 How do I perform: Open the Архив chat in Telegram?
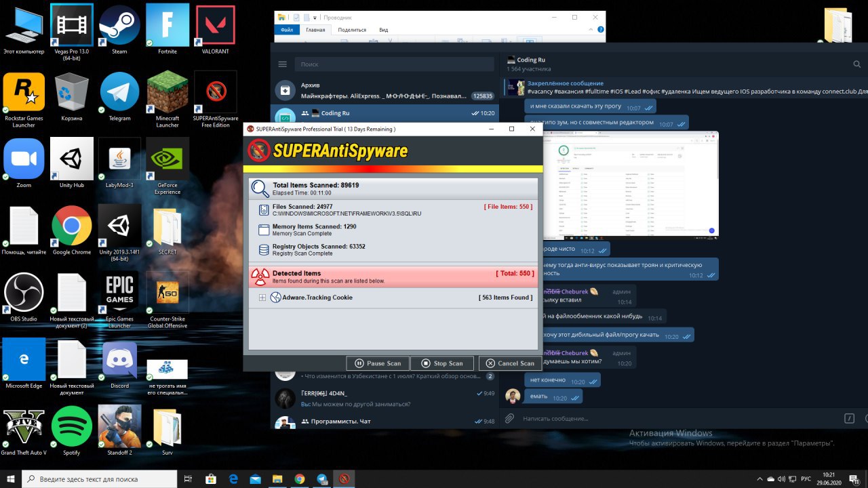385,90
